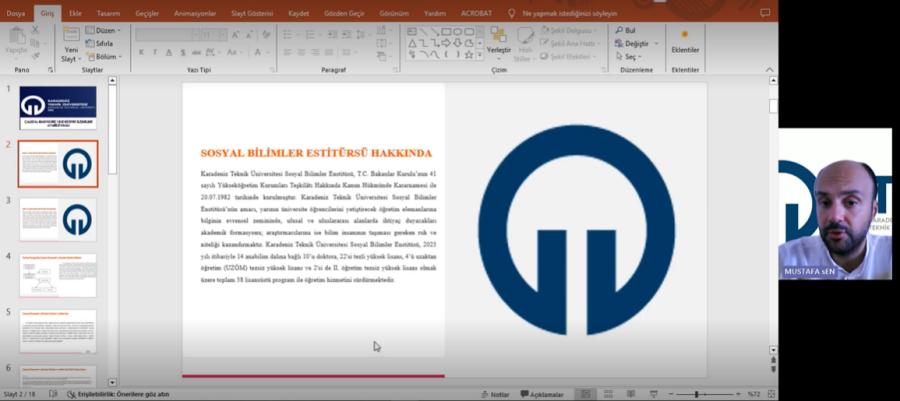Click the Açıklamalar button in the status bar
This screenshot has width=900, height=401.
542,394
